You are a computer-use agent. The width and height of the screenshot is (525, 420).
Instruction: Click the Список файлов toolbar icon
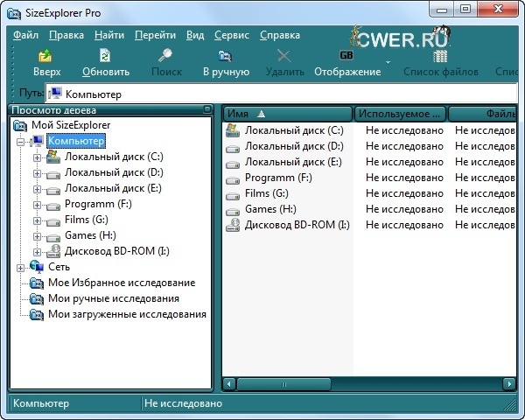tap(440, 57)
